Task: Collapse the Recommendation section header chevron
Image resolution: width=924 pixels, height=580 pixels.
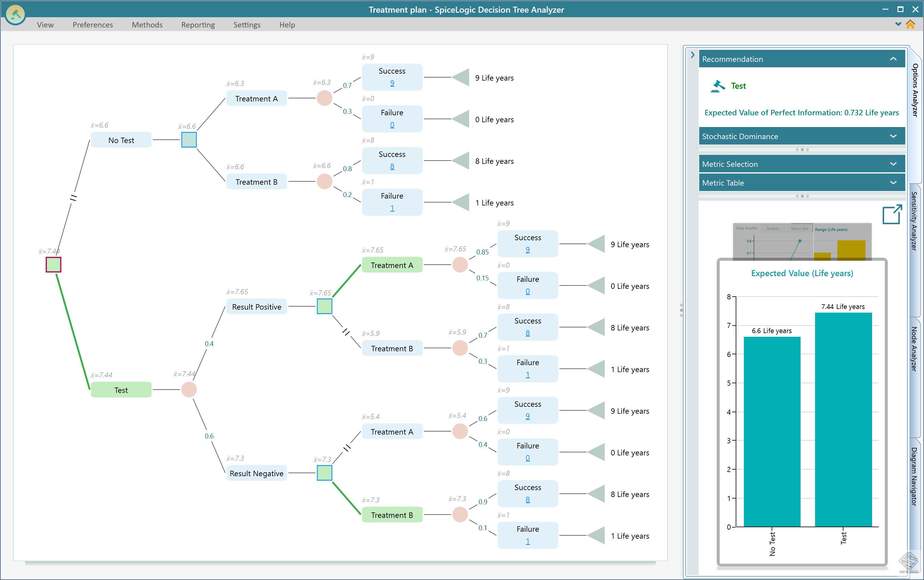Action: pos(894,59)
